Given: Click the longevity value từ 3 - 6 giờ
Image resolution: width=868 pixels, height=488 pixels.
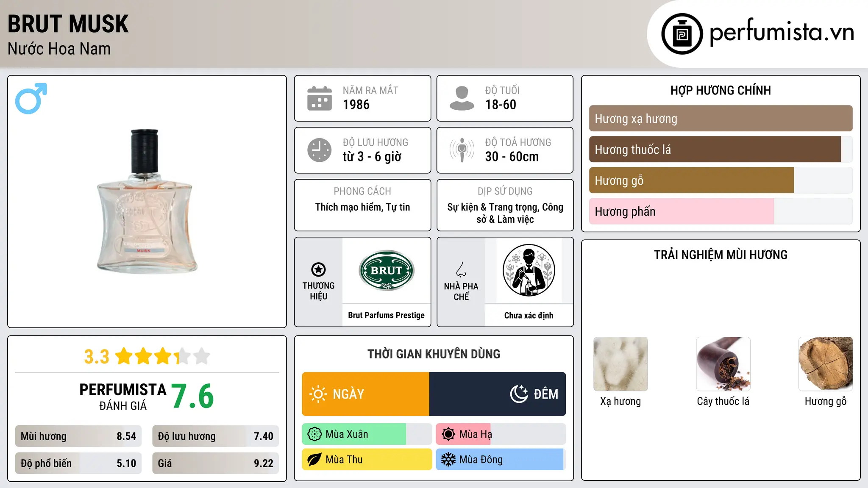Looking at the screenshot, I should click(x=372, y=157).
